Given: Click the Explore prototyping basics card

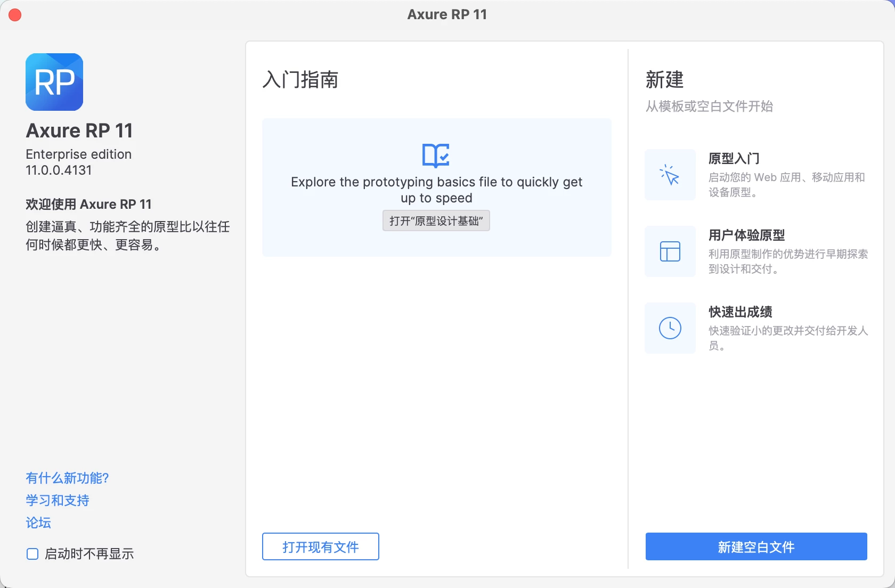Looking at the screenshot, I should coord(436,187).
